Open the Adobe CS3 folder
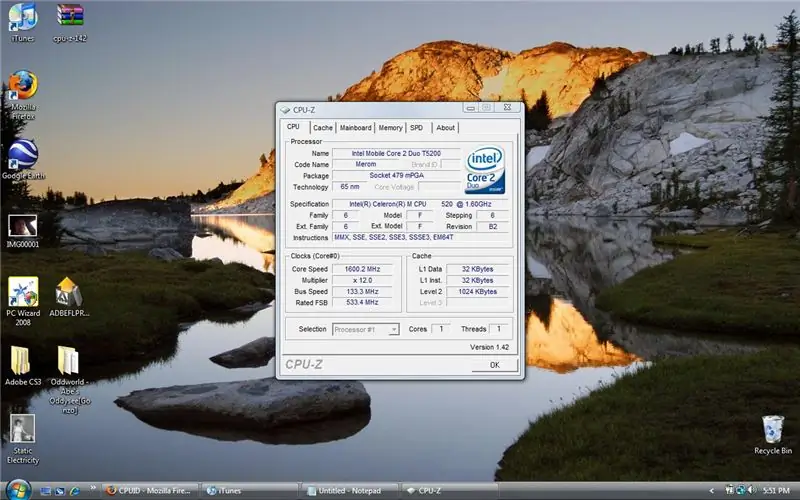The width and height of the screenshot is (800, 500). point(22,365)
